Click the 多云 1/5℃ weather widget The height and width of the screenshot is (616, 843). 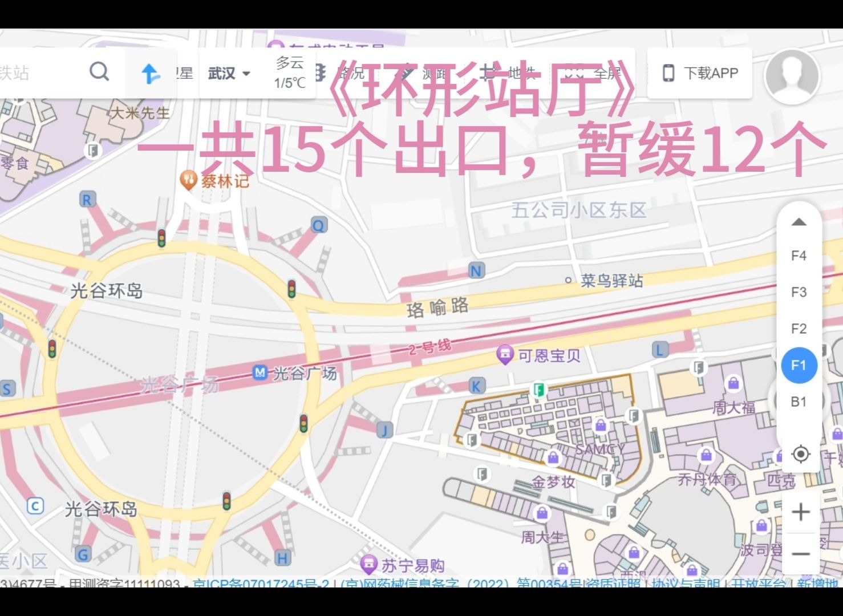pos(290,72)
